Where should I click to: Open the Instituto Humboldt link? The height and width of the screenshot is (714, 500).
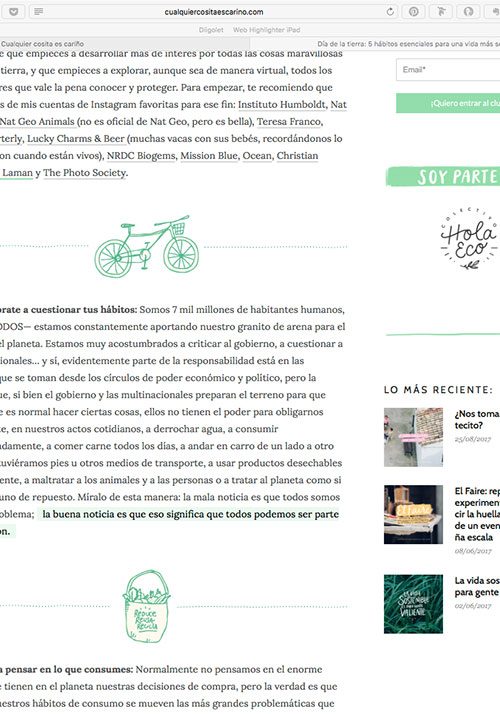[x=282, y=105]
